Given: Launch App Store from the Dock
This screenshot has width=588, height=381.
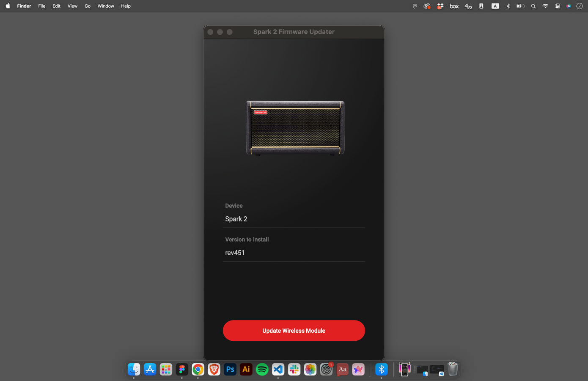Looking at the screenshot, I should tap(150, 369).
